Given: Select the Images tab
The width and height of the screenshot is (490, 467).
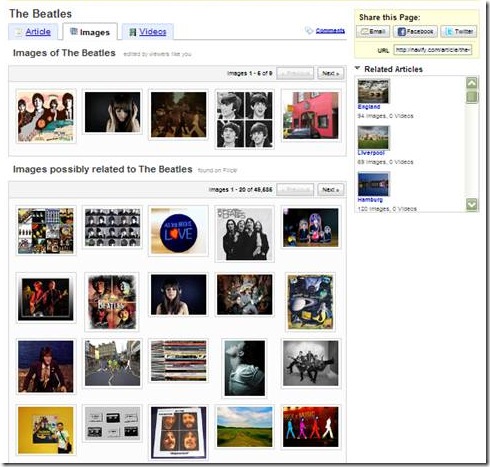Looking at the screenshot, I should tap(90, 32).
